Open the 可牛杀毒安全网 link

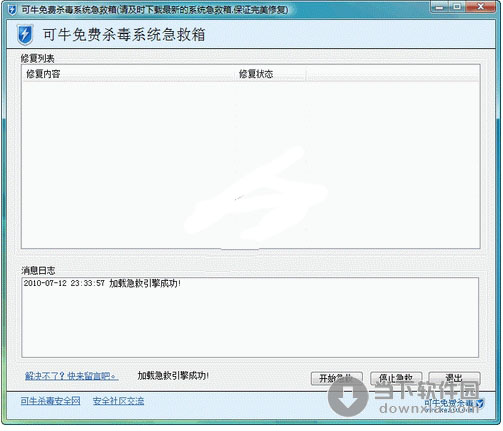(x=50, y=401)
